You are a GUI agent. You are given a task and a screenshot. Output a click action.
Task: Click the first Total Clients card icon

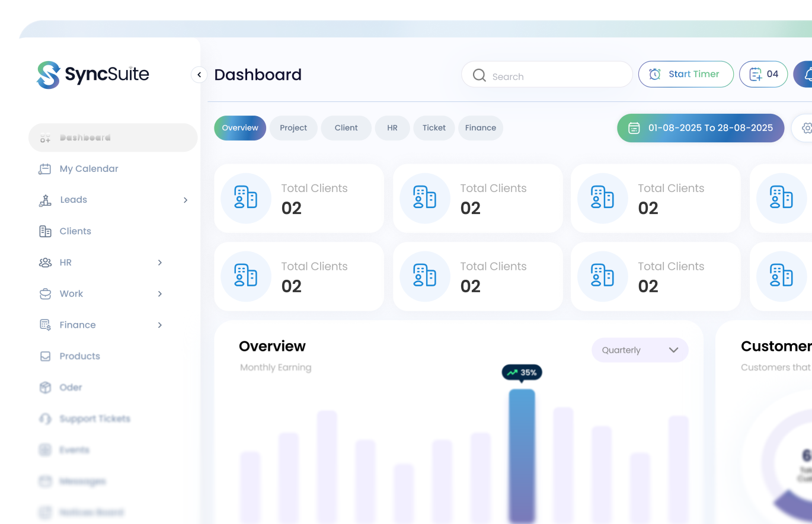[246, 198]
